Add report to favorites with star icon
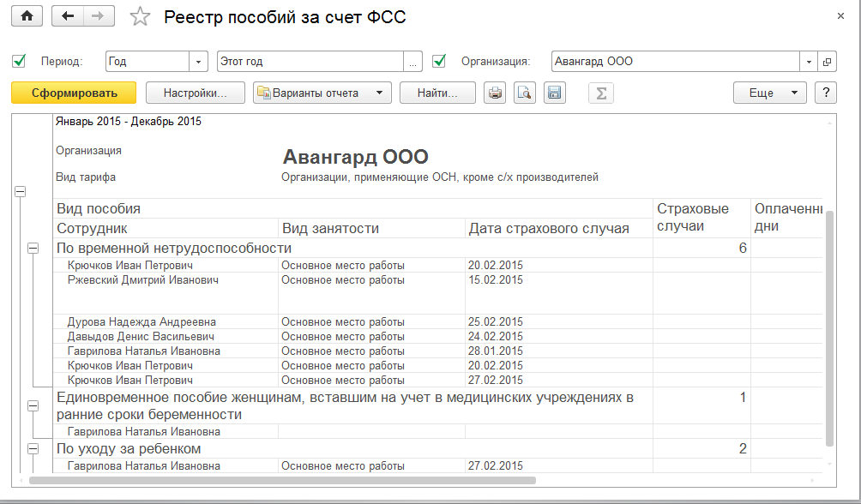The height and width of the screenshot is (504, 861). 139,17
